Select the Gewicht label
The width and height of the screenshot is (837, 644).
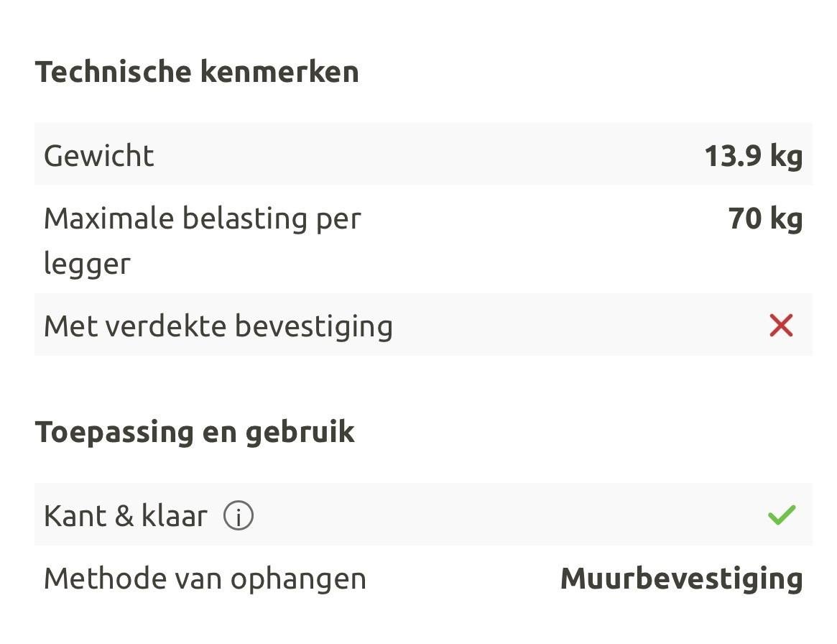tap(99, 156)
